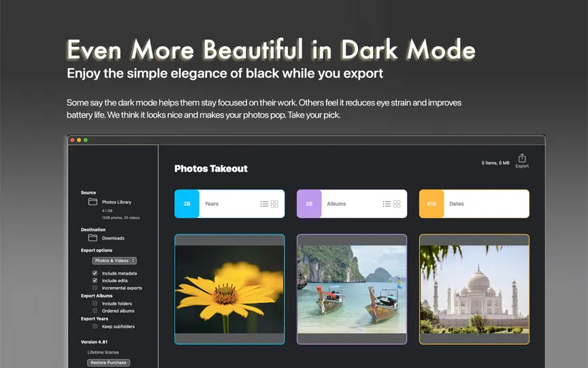Enable Incremental exports checkbox
Viewport: 588px width, 368px height.
pos(95,288)
